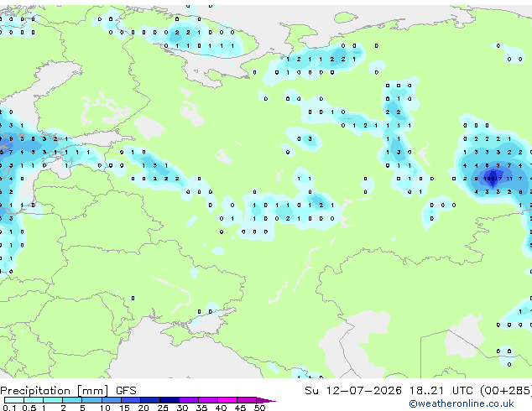Click the '15' legend label
532x411 pixels.
point(124,408)
